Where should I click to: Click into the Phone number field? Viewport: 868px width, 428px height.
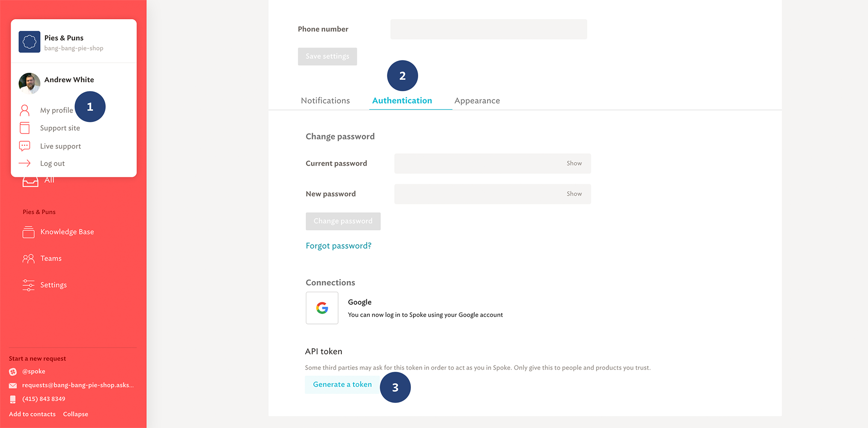click(x=488, y=29)
